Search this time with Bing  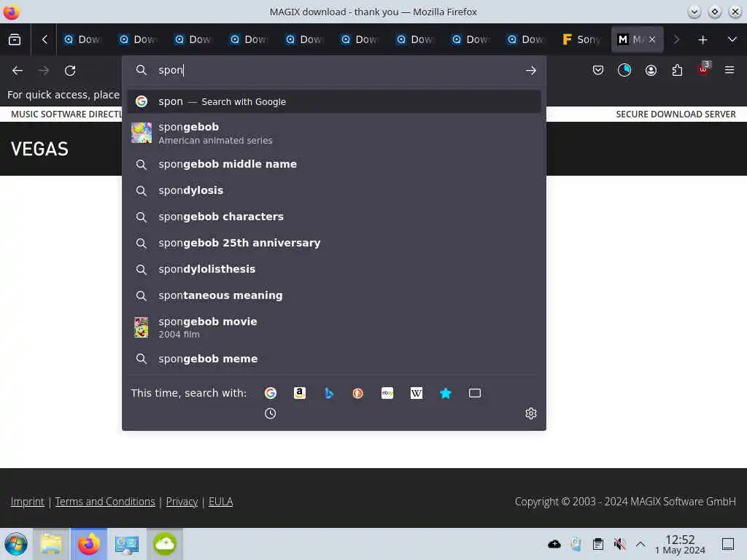coord(329,393)
